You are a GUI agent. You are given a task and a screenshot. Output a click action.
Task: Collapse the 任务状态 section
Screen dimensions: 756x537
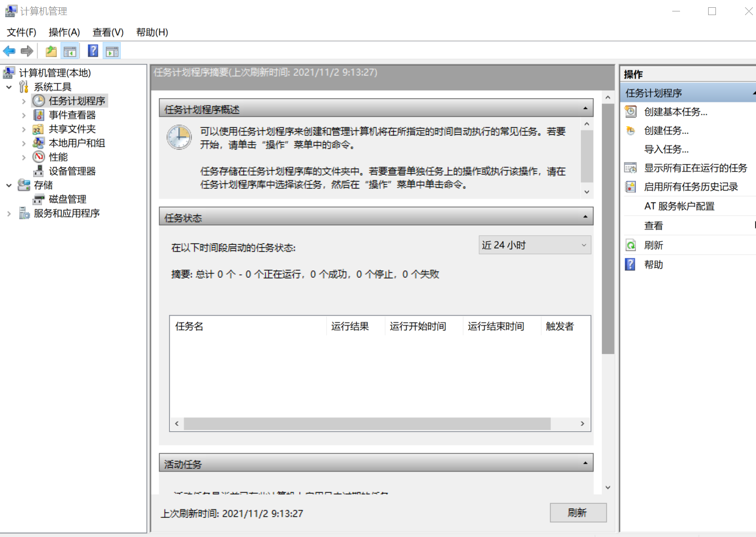click(585, 217)
